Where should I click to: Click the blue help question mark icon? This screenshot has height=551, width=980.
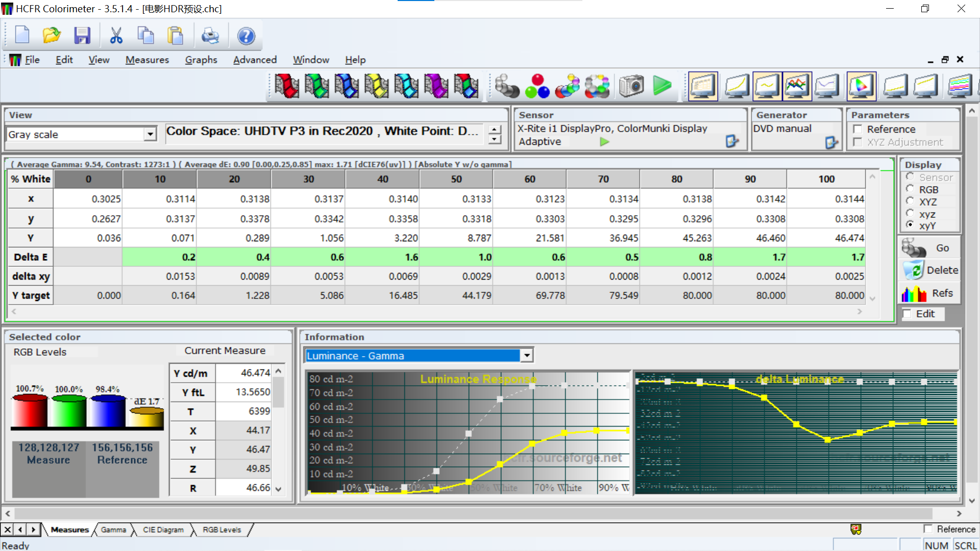246,36
